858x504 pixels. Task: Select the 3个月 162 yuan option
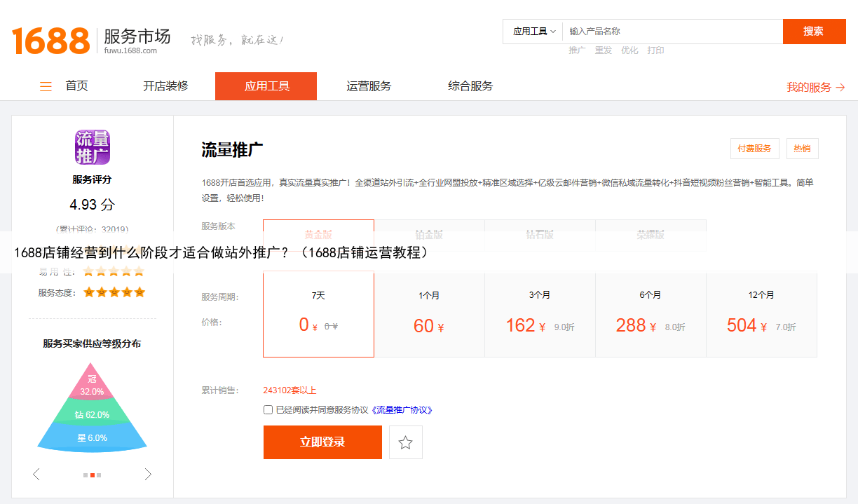tap(539, 314)
